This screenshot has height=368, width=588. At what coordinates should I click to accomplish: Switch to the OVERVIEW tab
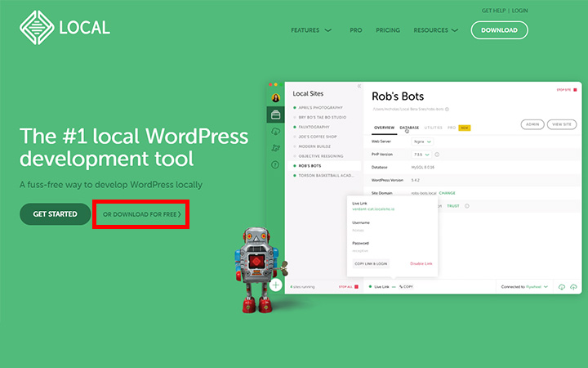click(x=385, y=128)
